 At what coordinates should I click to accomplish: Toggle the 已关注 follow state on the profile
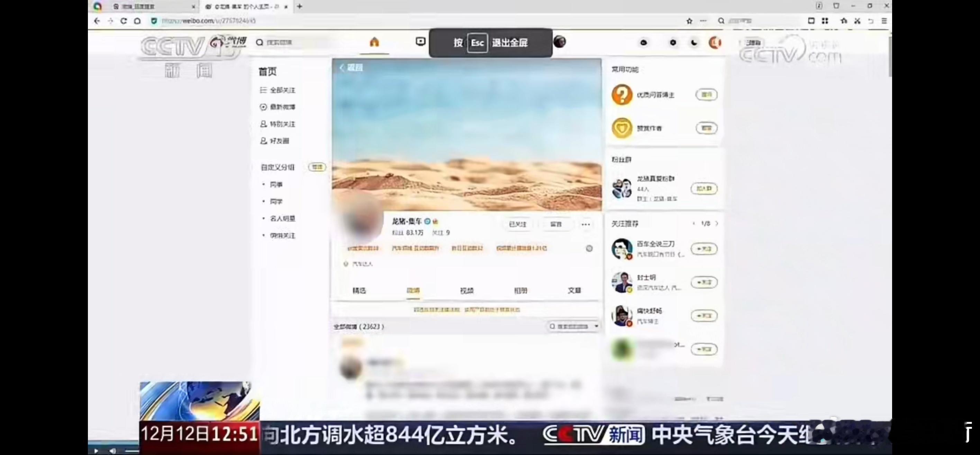[x=517, y=224]
